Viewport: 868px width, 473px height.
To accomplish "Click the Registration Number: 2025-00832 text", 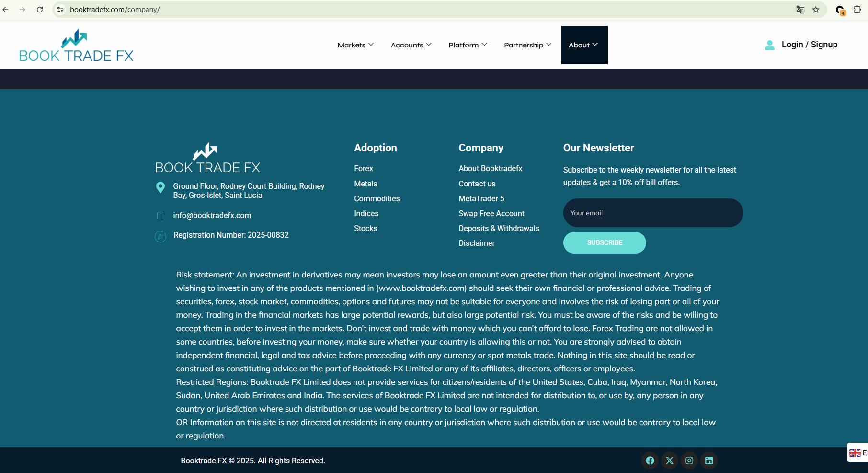I will click(231, 235).
